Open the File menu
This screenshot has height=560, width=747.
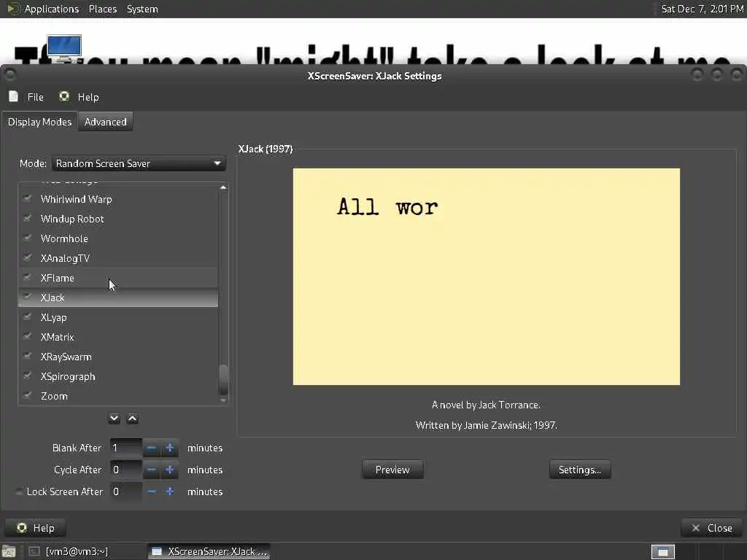pos(27,97)
